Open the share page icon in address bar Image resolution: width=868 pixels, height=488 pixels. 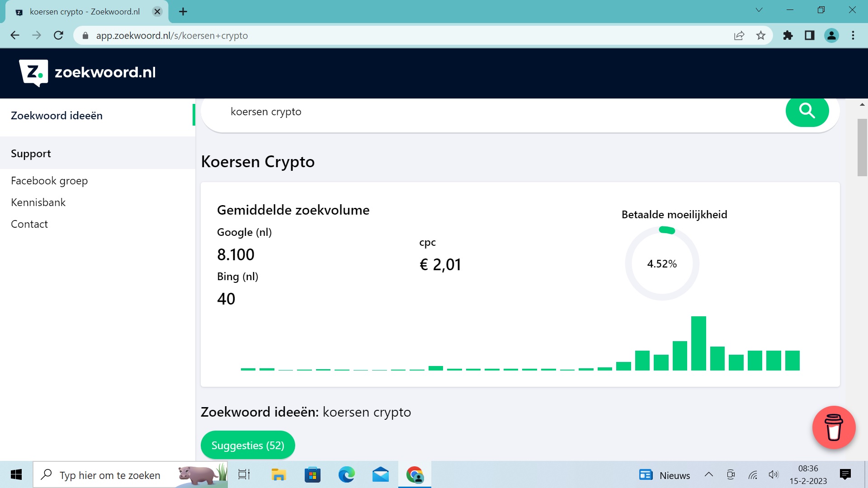739,35
